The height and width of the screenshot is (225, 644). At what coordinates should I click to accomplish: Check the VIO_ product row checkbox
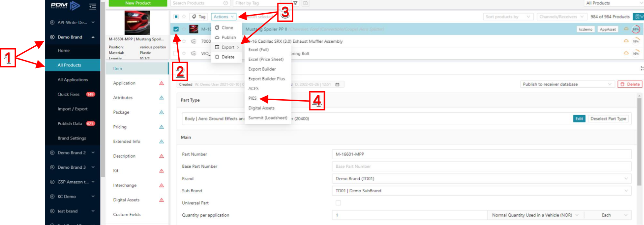pyautogui.click(x=175, y=53)
